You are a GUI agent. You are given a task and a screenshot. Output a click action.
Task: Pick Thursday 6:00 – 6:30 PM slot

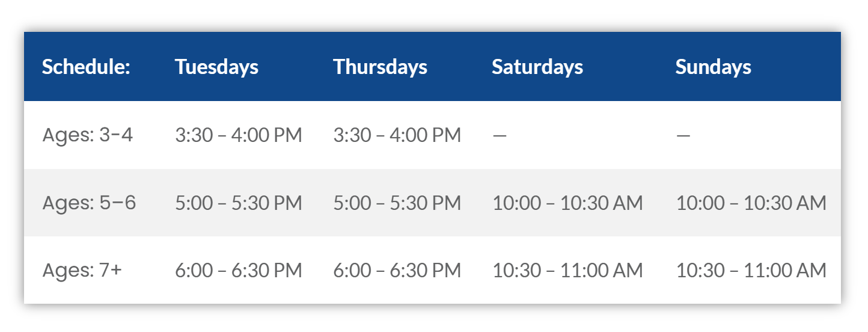tap(397, 271)
